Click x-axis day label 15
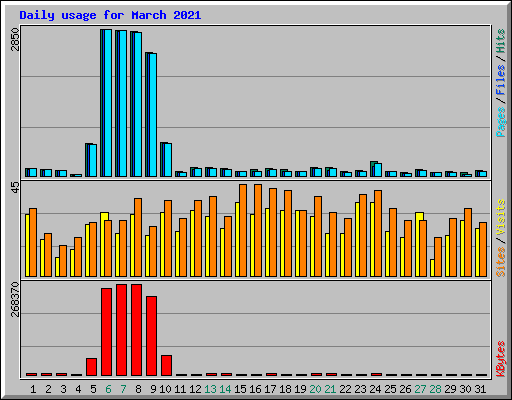Screen dimensions: 512x400 (x=240, y=389)
